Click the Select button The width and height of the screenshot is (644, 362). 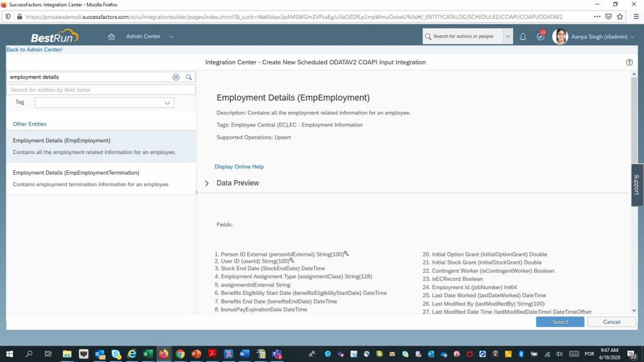pyautogui.click(x=560, y=322)
